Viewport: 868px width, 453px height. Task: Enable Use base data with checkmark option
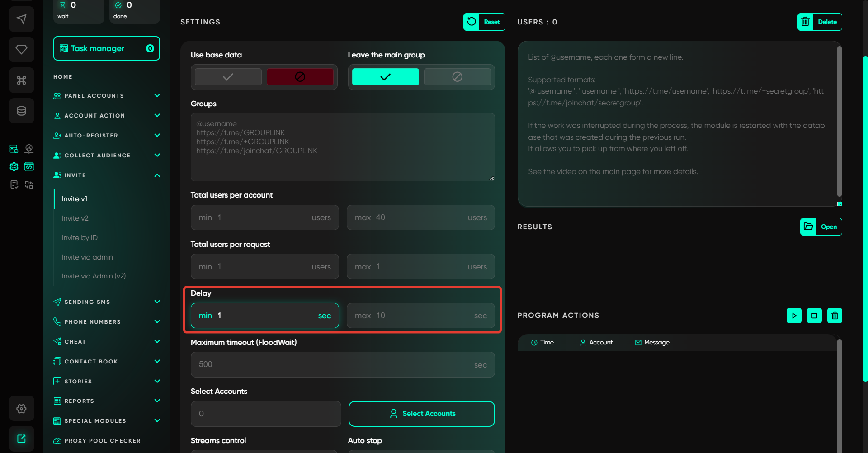(228, 77)
